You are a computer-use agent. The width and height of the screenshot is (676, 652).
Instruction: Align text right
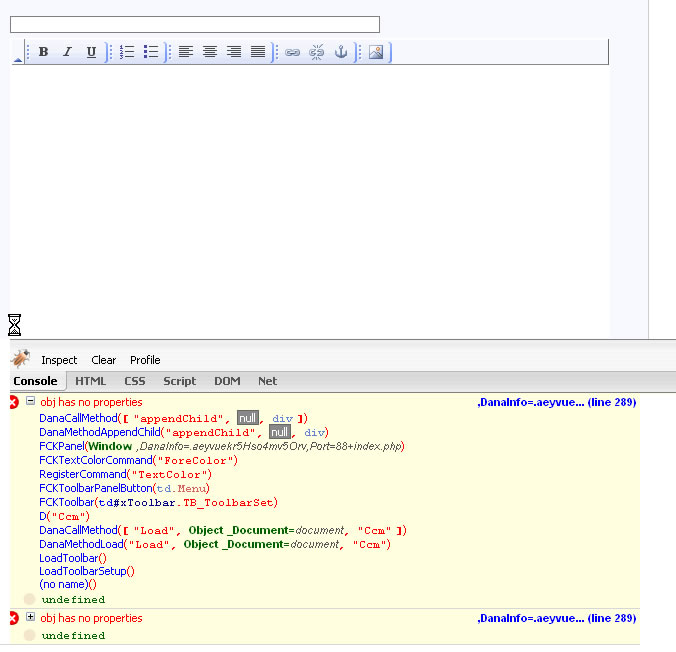(x=234, y=52)
